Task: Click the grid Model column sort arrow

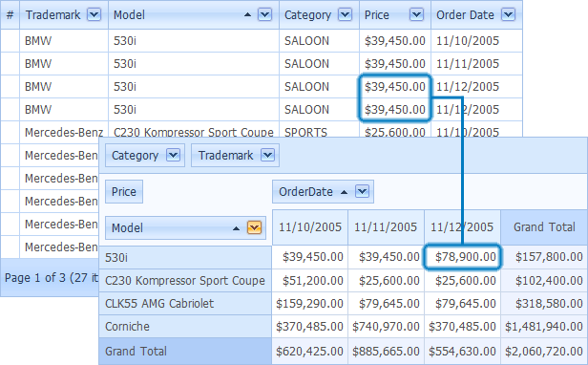Action: tap(247, 15)
